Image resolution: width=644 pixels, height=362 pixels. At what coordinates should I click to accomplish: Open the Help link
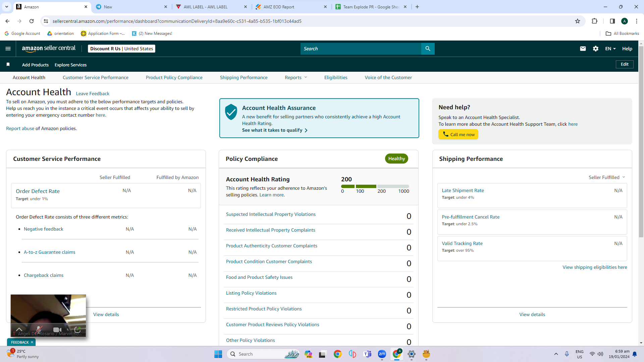click(x=627, y=49)
